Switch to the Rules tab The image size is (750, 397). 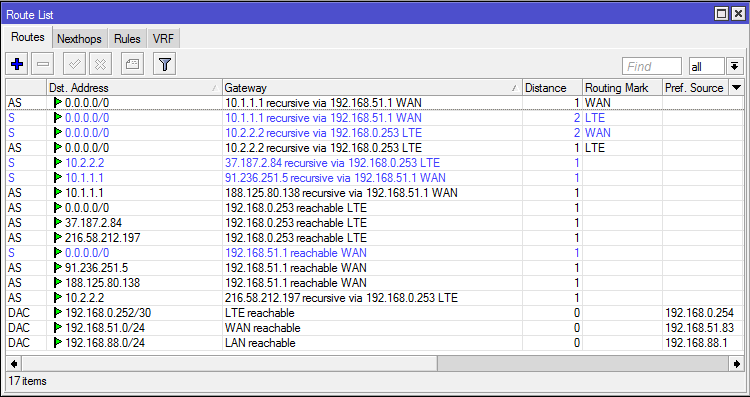pos(127,39)
